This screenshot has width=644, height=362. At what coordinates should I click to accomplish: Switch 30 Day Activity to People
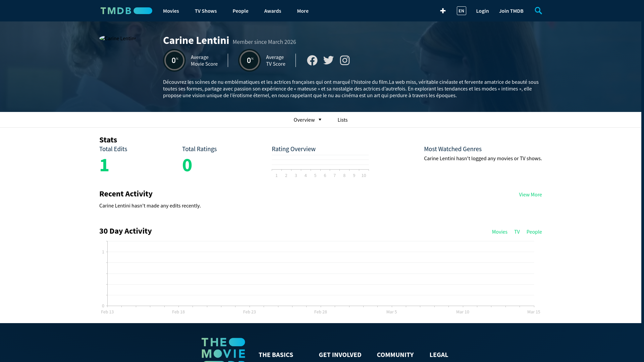click(534, 232)
